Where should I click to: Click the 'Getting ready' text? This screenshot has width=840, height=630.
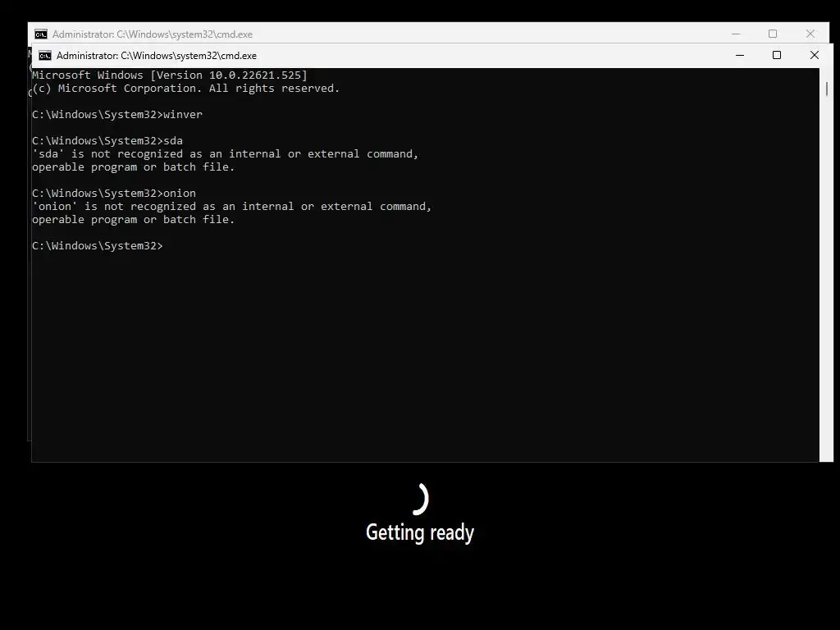420,532
